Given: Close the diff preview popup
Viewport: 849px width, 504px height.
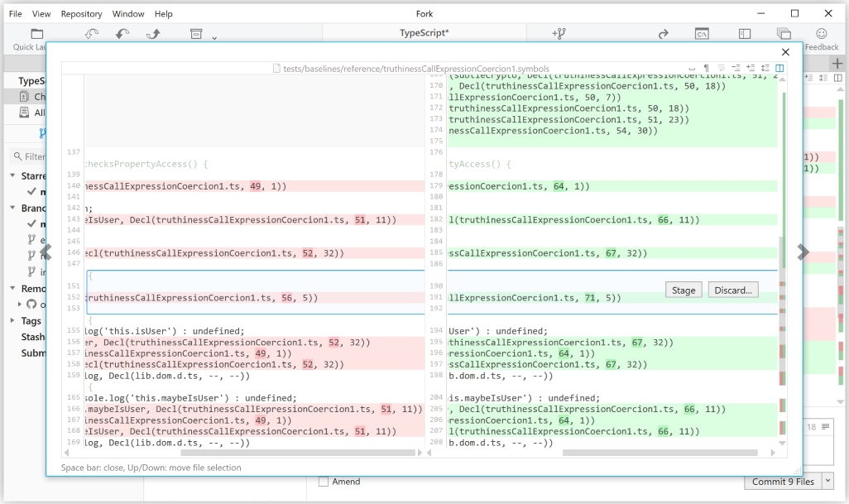Looking at the screenshot, I should (x=785, y=52).
